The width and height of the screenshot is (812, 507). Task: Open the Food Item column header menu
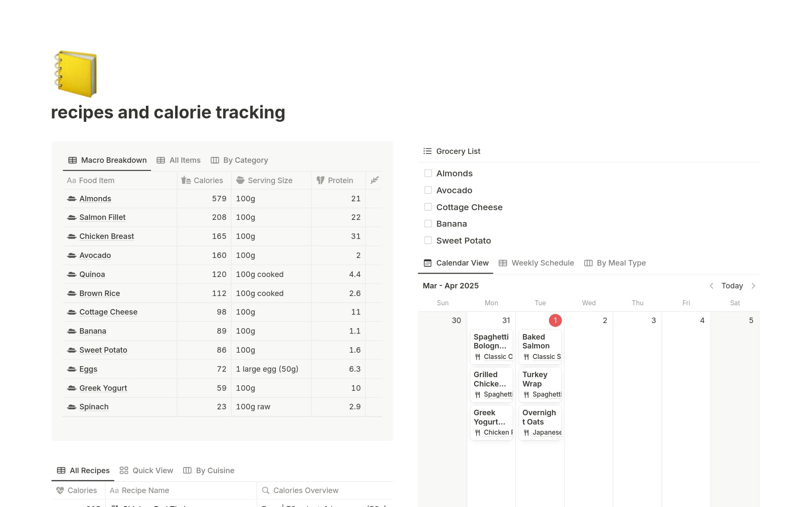pos(96,180)
